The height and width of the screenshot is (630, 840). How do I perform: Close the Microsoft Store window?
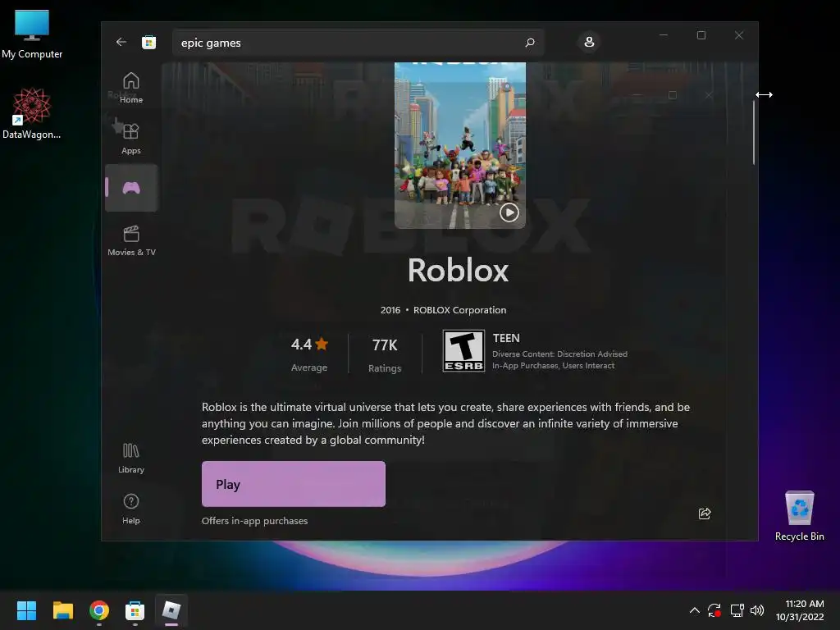(x=739, y=35)
